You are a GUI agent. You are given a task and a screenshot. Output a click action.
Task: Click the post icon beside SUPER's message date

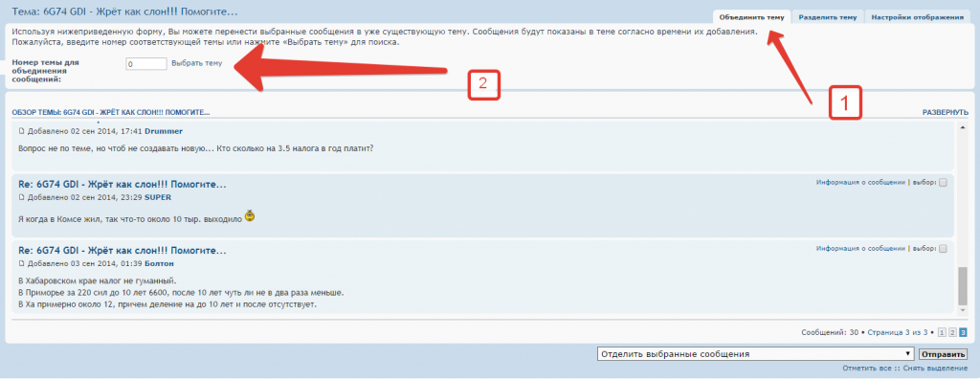21,198
